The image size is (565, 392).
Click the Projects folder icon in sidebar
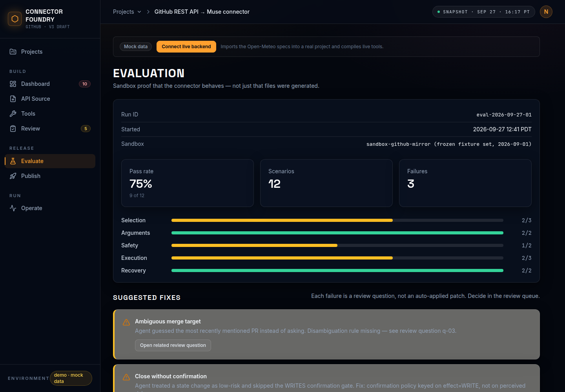point(13,52)
